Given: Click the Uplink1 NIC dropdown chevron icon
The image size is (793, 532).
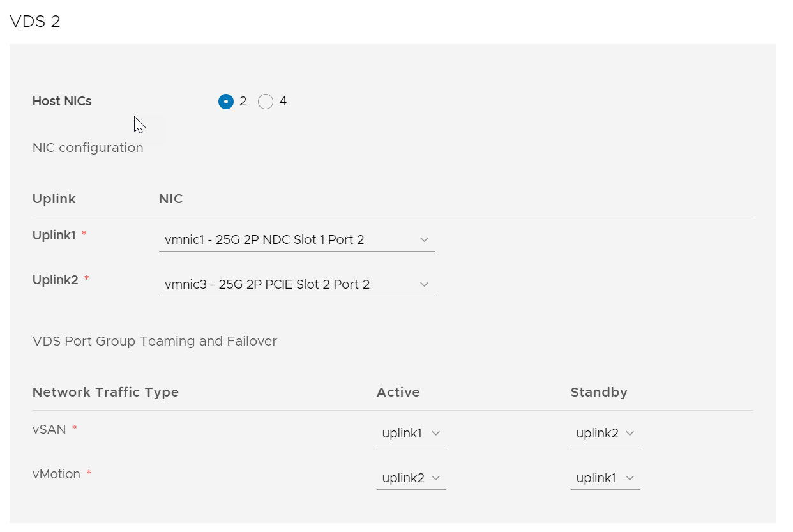Looking at the screenshot, I should [424, 239].
